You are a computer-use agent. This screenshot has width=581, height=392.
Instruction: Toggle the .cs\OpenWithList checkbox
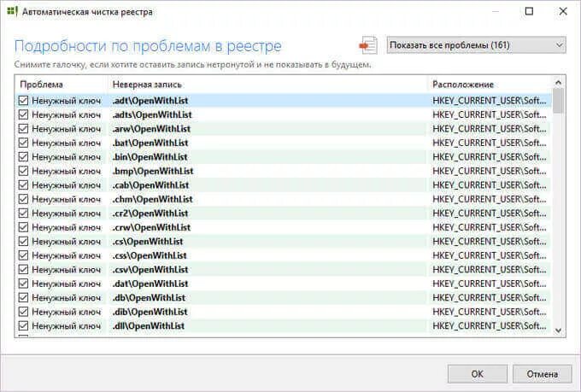click(23, 241)
